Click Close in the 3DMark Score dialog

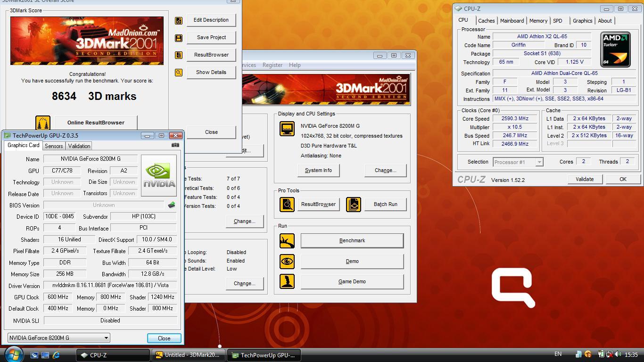point(211,132)
